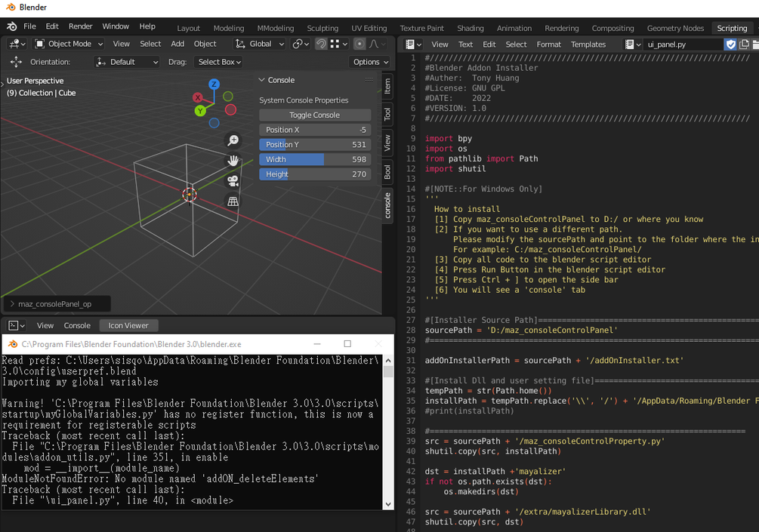Image resolution: width=759 pixels, height=532 pixels.
Task: Open the Format menu in the text editor
Action: [x=548, y=44]
